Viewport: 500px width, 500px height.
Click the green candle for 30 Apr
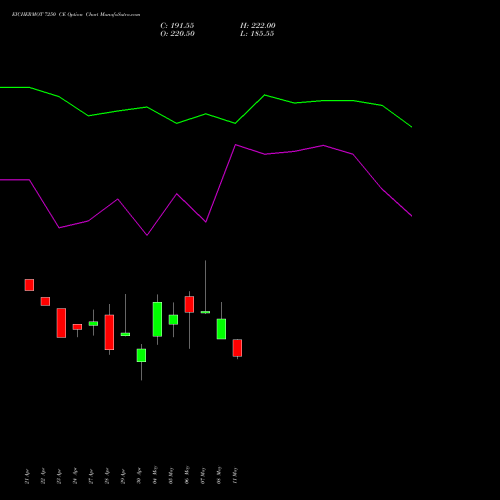click(141, 355)
